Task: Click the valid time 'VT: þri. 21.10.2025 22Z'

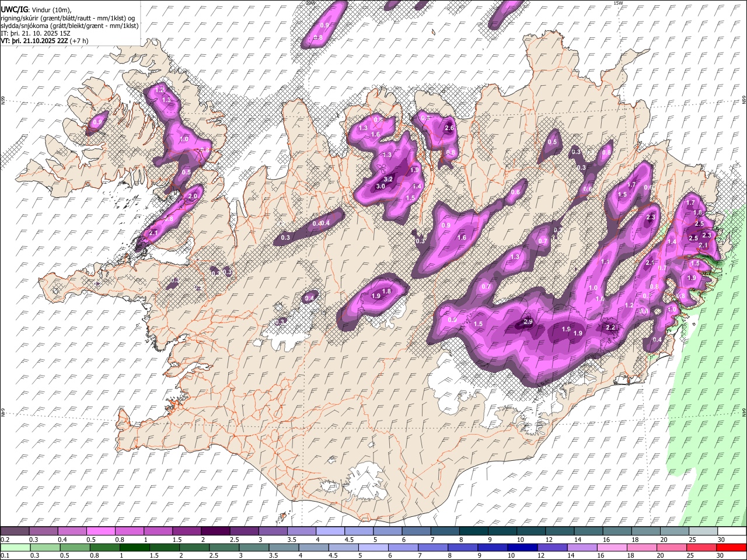Action: [x=35, y=41]
